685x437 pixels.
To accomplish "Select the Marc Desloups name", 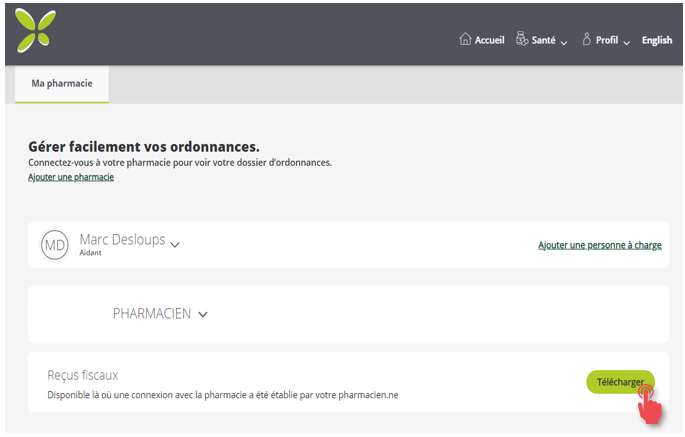I will (122, 240).
